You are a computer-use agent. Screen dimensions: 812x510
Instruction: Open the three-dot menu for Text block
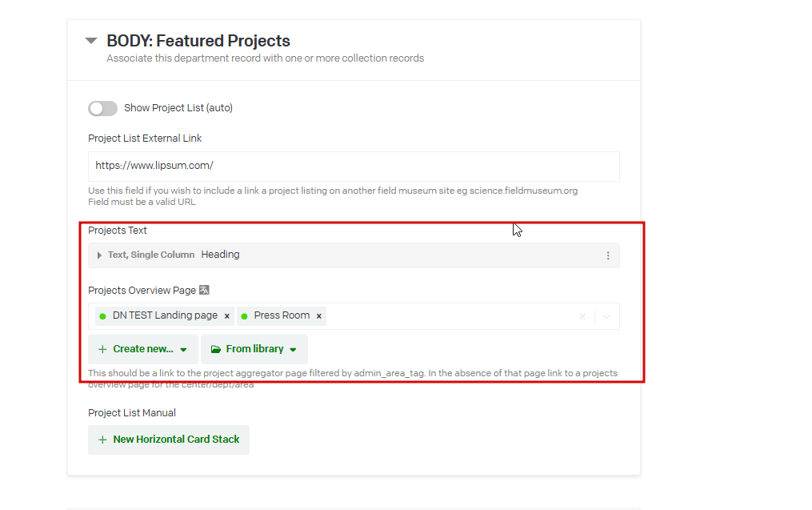[608, 255]
